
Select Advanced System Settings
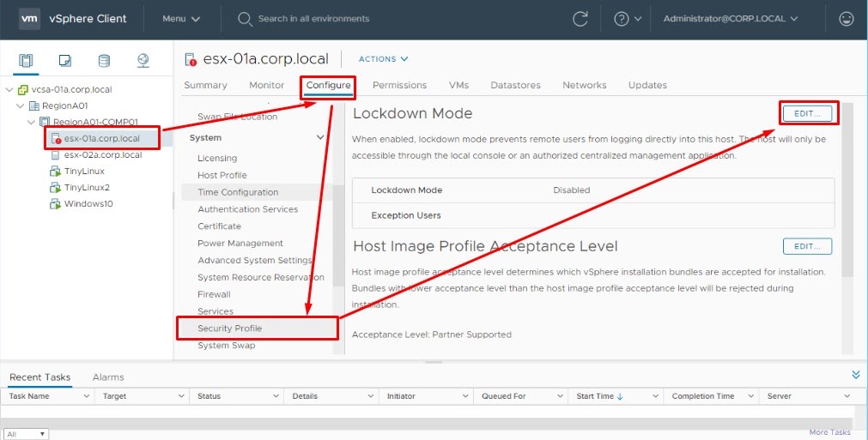(255, 261)
